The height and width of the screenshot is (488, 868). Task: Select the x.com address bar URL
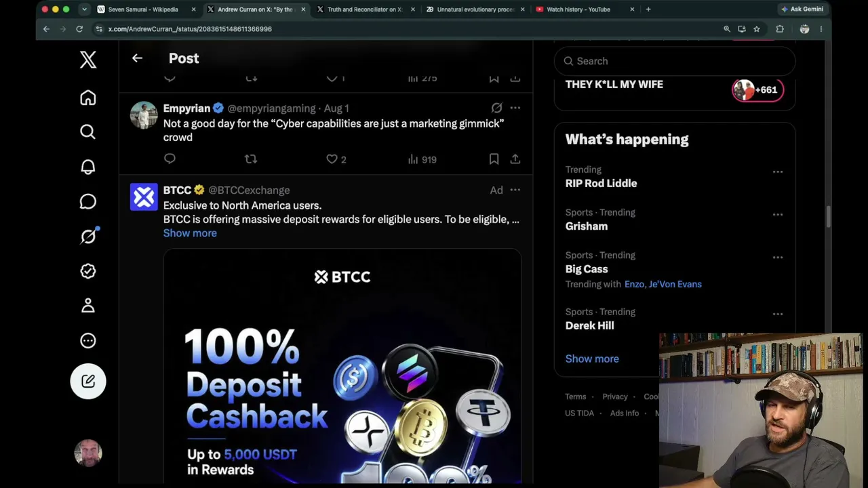(x=190, y=29)
